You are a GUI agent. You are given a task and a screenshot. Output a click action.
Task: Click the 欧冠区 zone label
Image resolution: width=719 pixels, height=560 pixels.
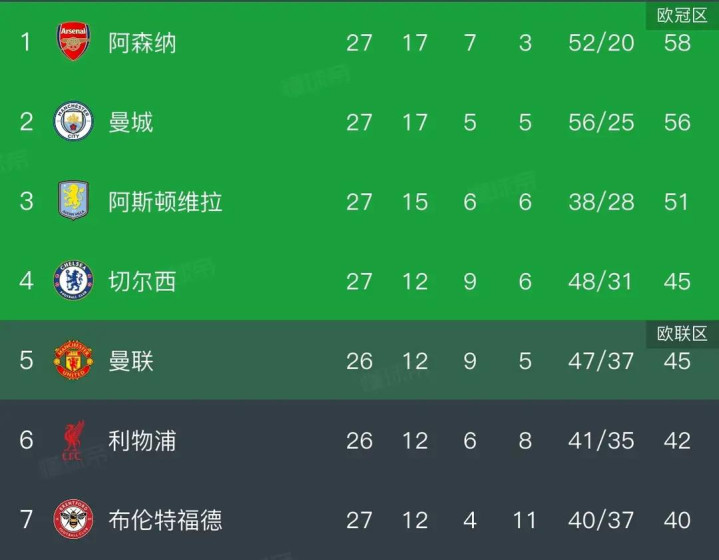coord(682,14)
